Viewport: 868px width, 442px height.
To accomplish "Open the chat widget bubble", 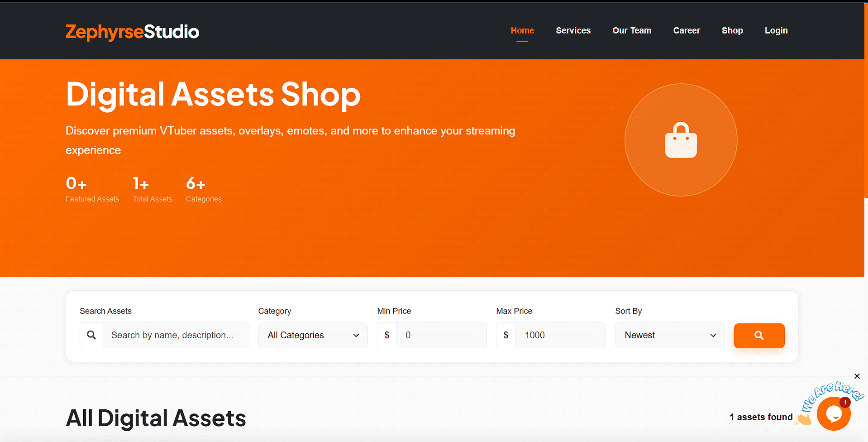I will pos(834,413).
